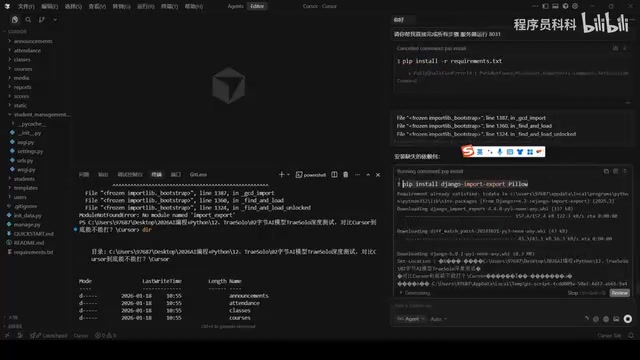Switch to Editor mode tab
The width and height of the screenshot is (640, 360).
[x=257, y=6]
